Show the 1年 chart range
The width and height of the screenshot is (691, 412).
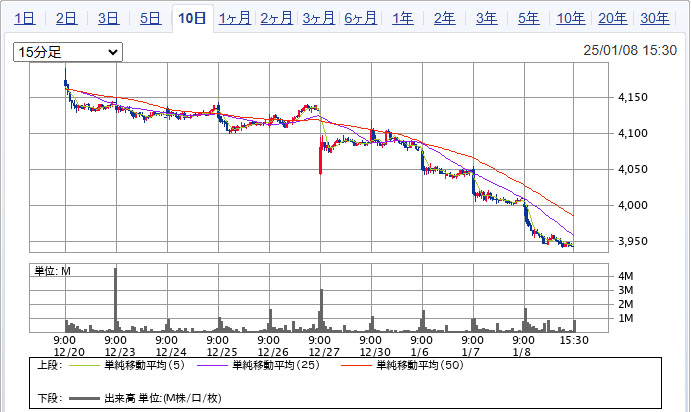pyautogui.click(x=402, y=18)
